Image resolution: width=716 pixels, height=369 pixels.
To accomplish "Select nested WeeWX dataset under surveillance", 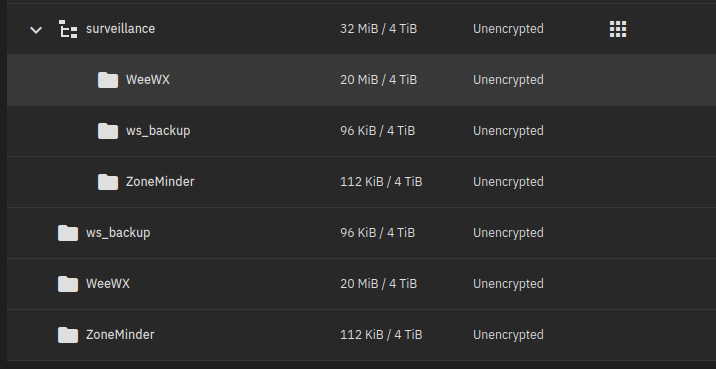I will (147, 79).
